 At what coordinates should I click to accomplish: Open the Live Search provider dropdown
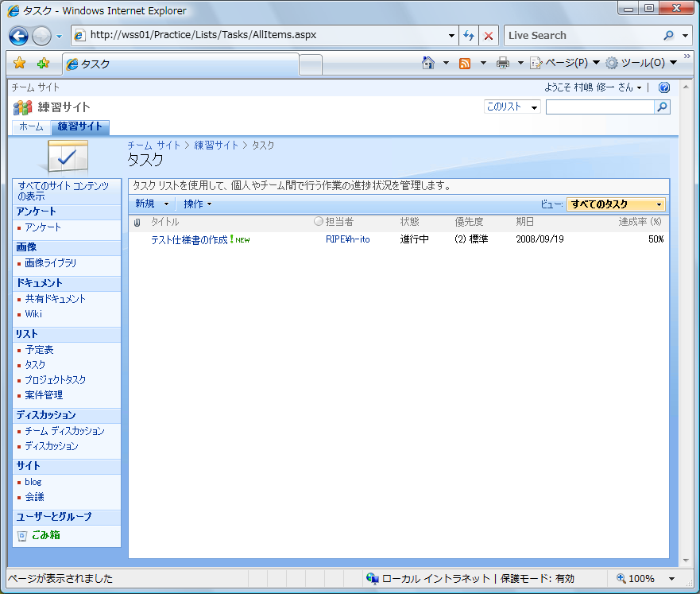point(685,35)
